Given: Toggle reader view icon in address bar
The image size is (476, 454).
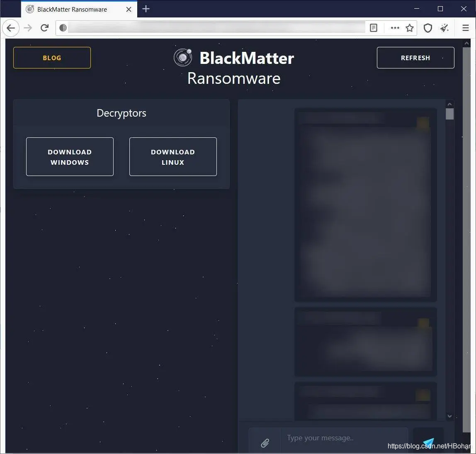Looking at the screenshot, I should [x=374, y=28].
